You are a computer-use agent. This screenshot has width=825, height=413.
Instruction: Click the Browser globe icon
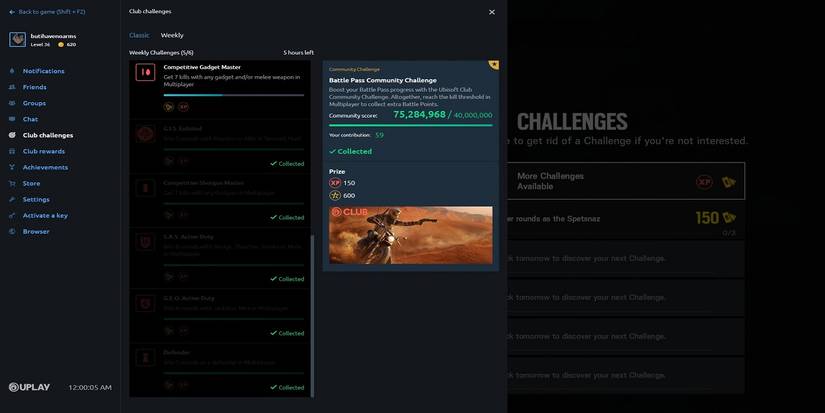[12, 231]
